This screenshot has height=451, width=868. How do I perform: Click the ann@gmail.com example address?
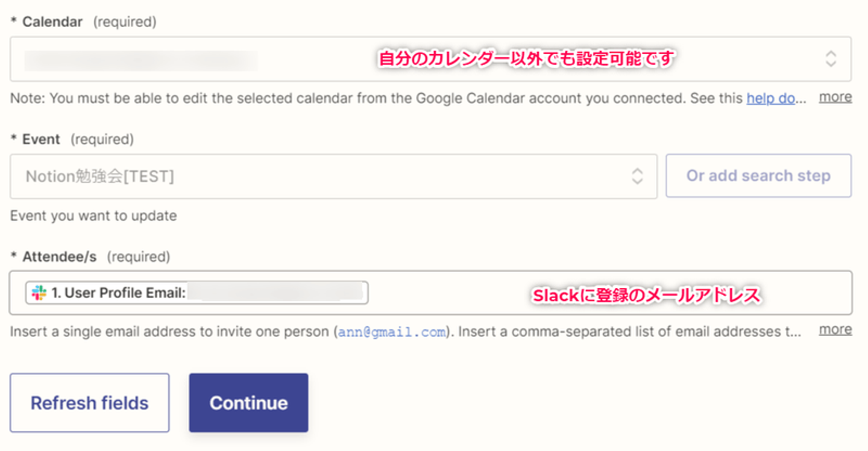click(x=392, y=332)
